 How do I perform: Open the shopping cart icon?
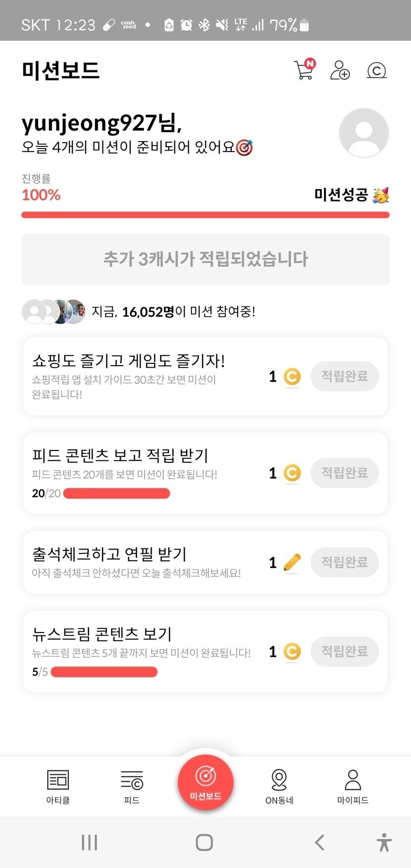[x=304, y=70]
